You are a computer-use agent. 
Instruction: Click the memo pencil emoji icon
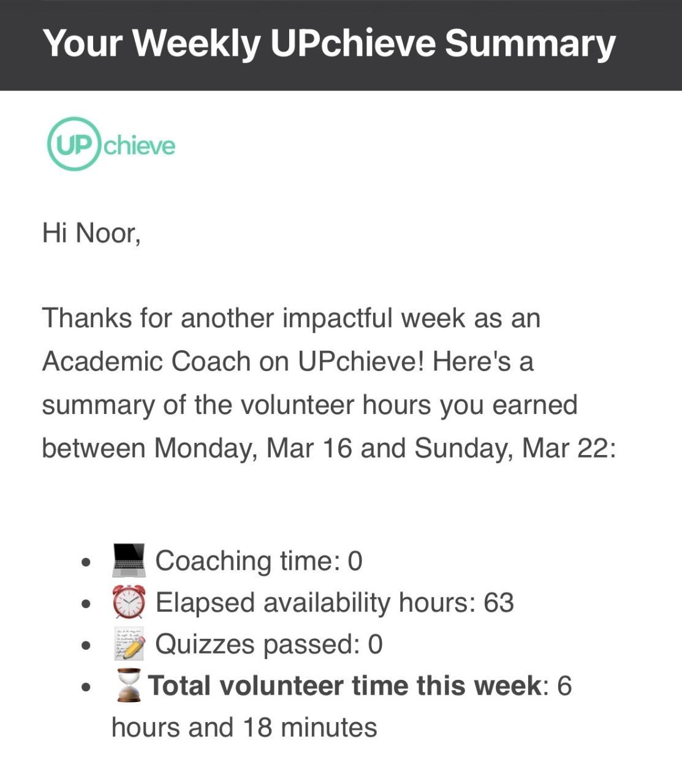point(129,644)
